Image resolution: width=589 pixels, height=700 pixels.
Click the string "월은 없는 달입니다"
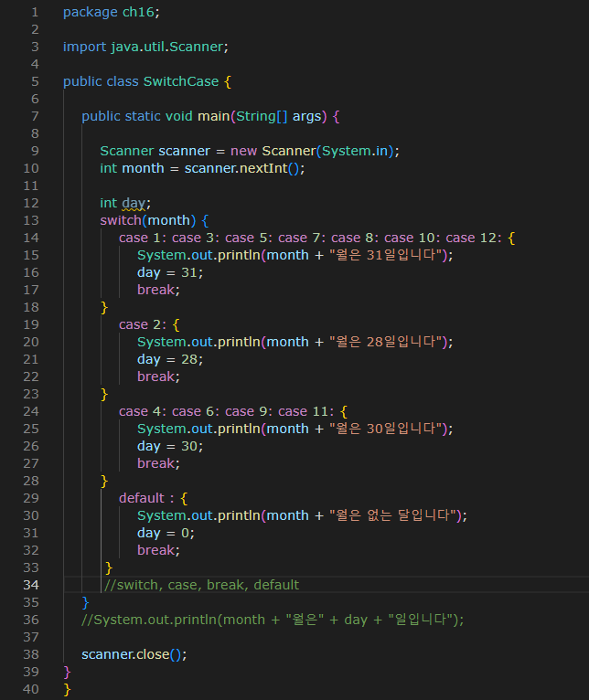point(392,515)
